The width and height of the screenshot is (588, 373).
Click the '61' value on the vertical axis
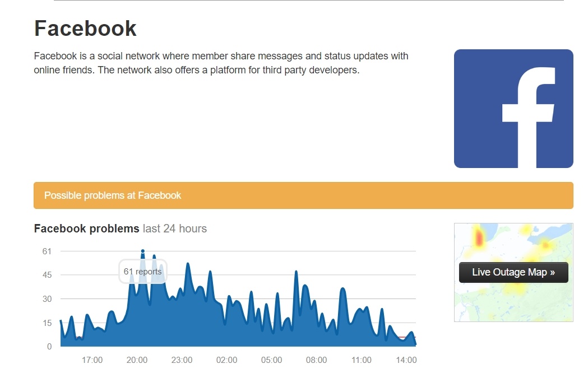[46, 251]
